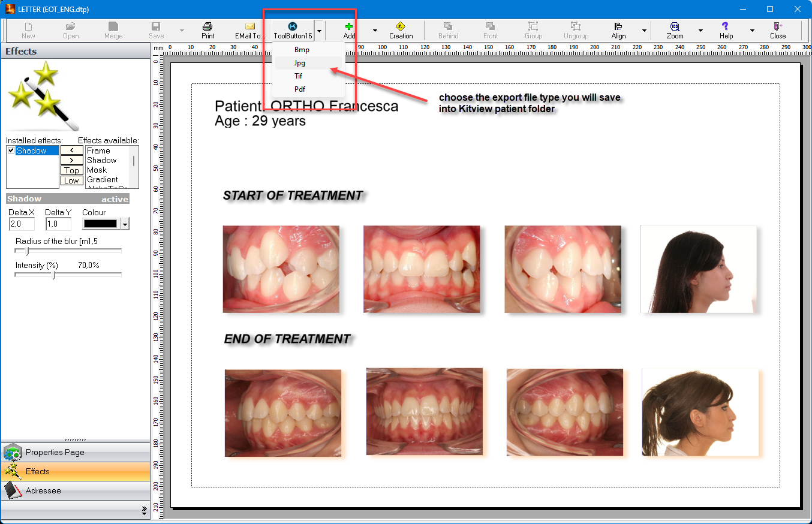Choose Jpg from the export menu
Screen dimensions: 812x524
click(x=300, y=63)
